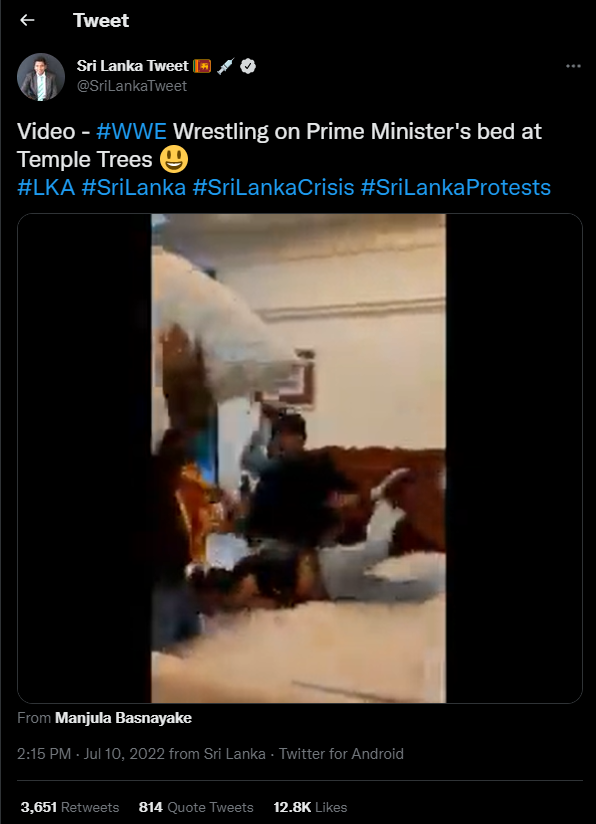Open the Sri Lanka Tweet profile avatar
This screenshot has height=824, width=596.
click(x=41, y=77)
